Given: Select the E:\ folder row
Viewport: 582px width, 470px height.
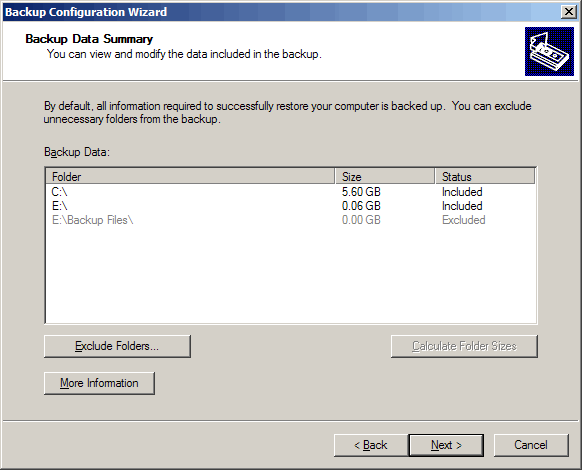Looking at the screenshot, I should pos(291,206).
